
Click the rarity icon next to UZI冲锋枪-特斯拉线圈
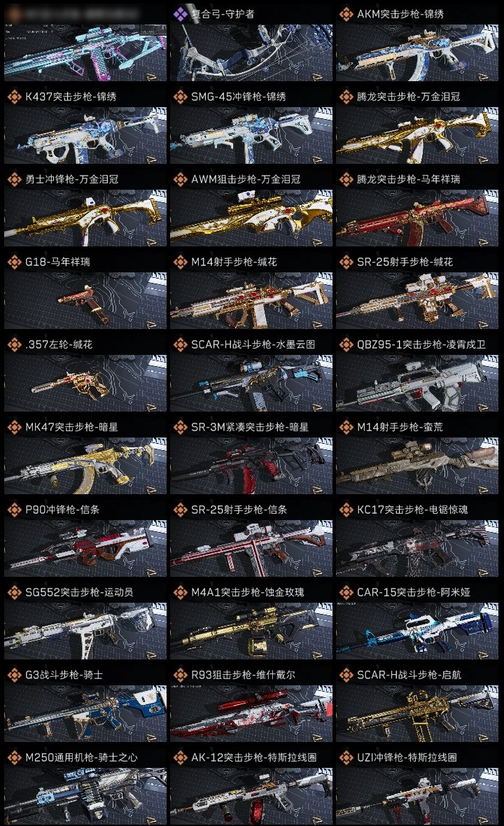tap(346, 757)
